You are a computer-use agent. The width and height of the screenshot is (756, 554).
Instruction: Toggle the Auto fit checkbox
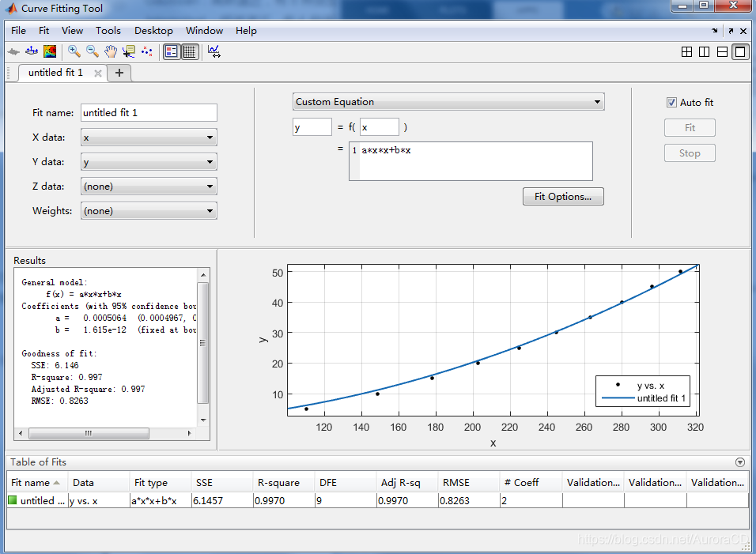click(x=671, y=102)
